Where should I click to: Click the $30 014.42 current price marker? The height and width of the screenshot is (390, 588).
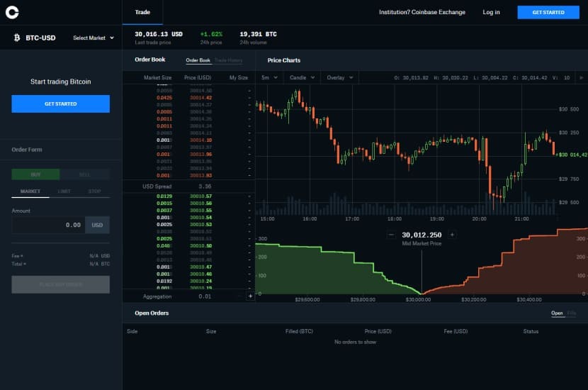[x=572, y=155]
